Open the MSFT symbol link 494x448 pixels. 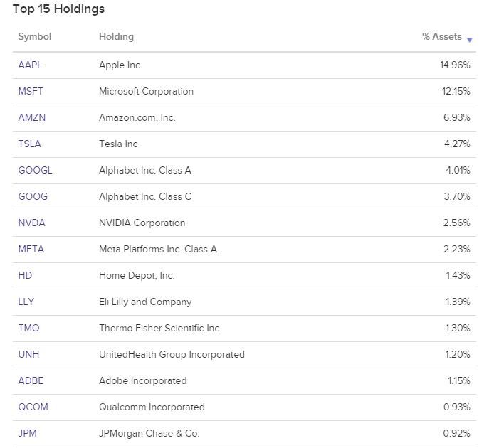tap(31, 91)
